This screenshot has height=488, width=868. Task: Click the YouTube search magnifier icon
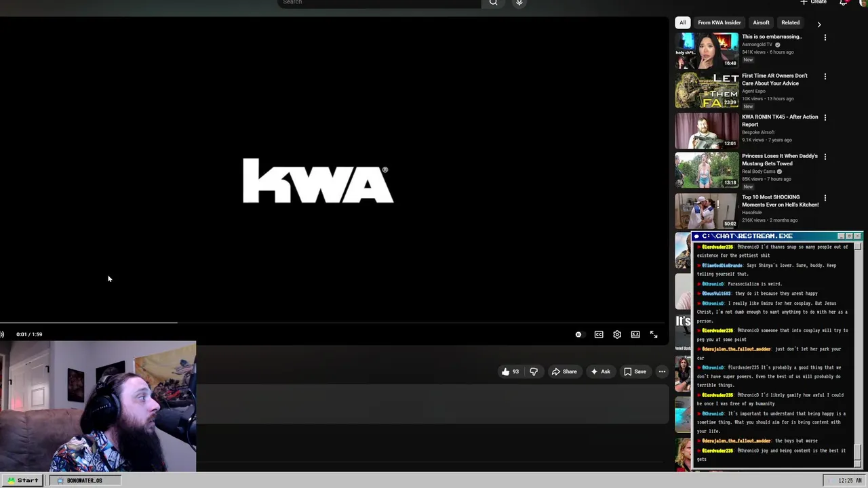coord(494,3)
